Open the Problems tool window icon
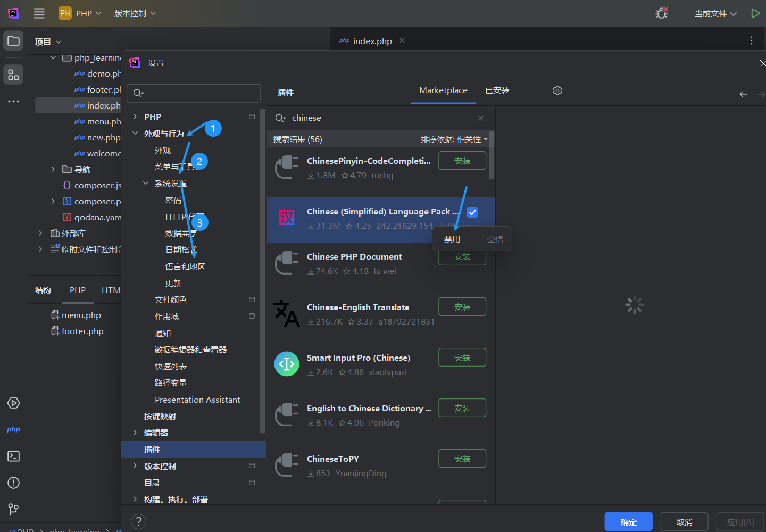 click(x=14, y=483)
